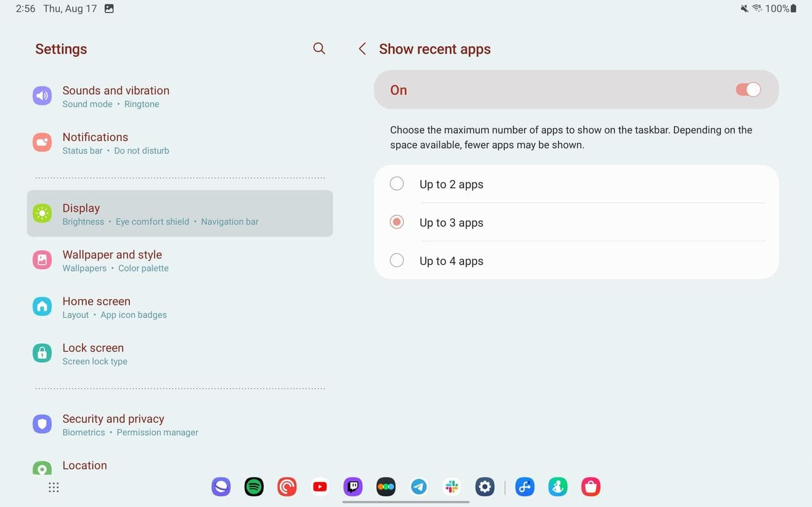This screenshot has height=507, width=812.
Task: Launch Slack from the taskbar
Action: (x=452, y=486)
